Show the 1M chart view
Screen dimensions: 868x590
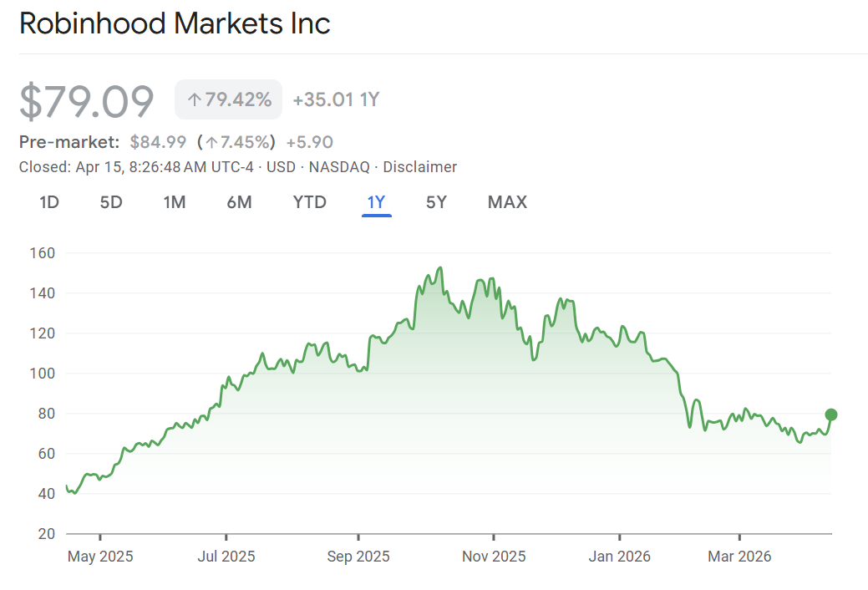coord(174,202)
